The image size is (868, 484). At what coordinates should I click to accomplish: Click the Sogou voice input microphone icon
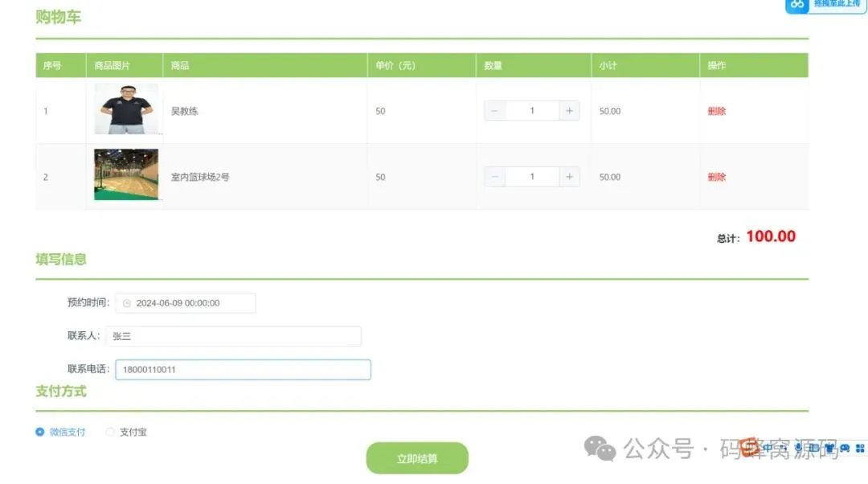point(798,448)
